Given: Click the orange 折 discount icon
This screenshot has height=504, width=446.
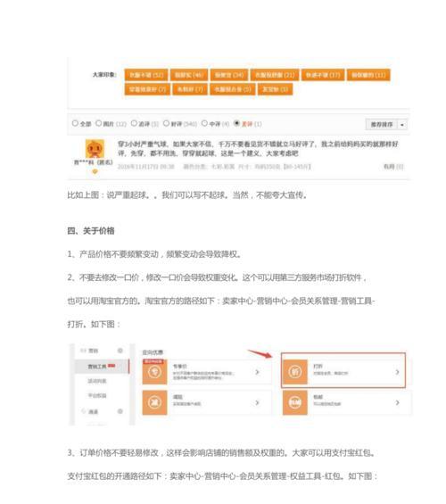Looking at the screenshot, I should [x=294, y=372].
